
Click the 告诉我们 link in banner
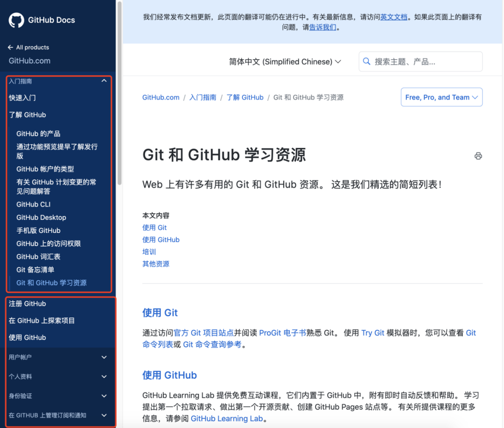tap(322, 28)
